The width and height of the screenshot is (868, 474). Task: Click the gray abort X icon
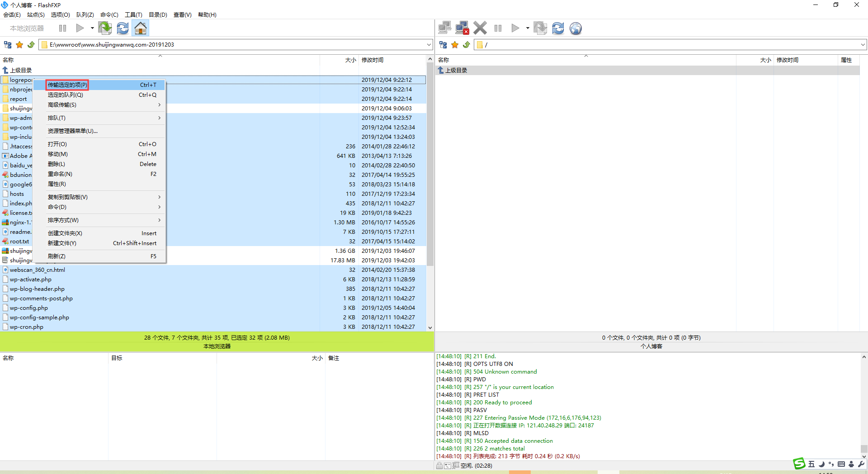coord(480,28)
